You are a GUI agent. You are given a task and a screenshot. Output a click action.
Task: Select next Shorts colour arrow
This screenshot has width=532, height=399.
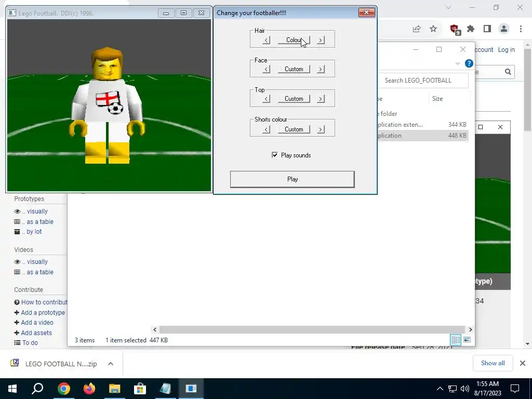pos(320,129)
